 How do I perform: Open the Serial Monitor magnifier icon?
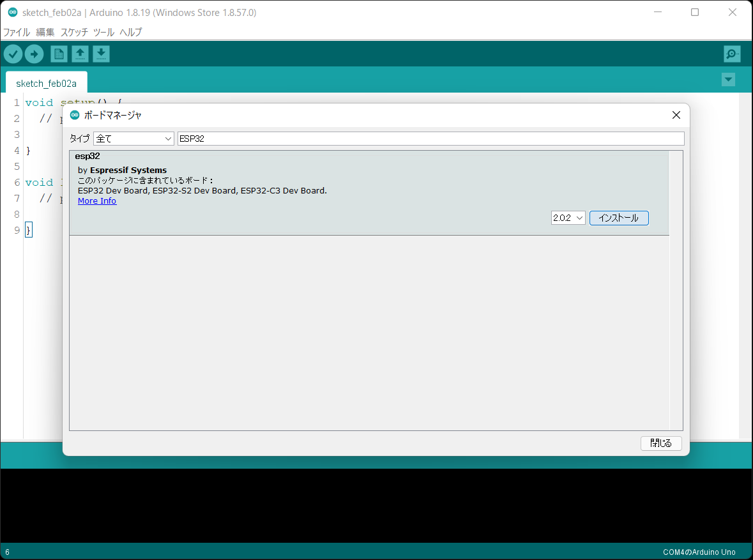point(732,54)
